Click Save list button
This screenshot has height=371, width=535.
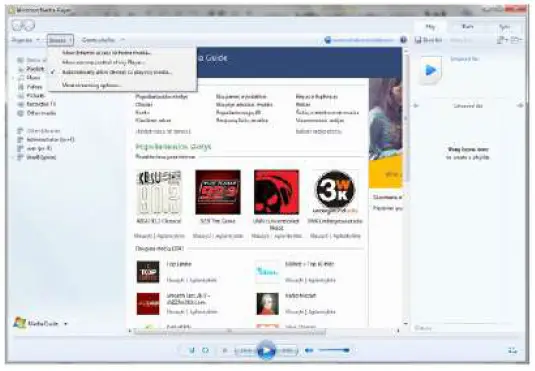429,40
